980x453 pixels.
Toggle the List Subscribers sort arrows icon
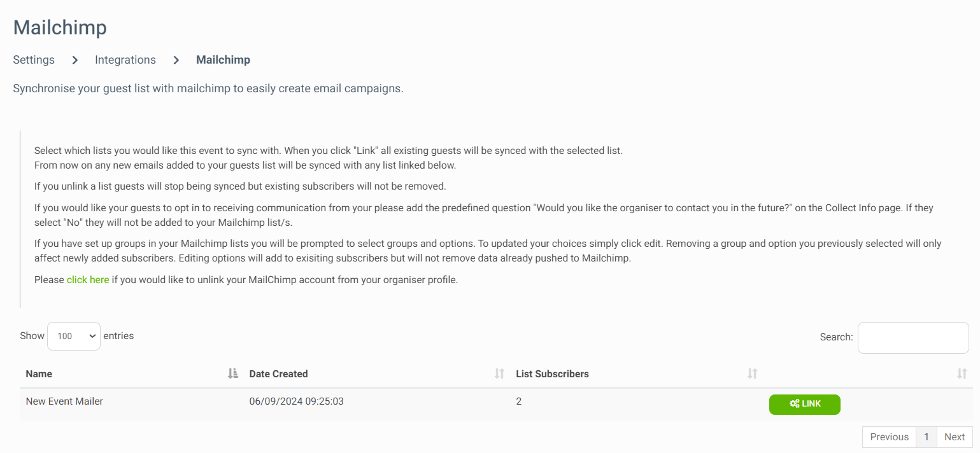(753, 373)
